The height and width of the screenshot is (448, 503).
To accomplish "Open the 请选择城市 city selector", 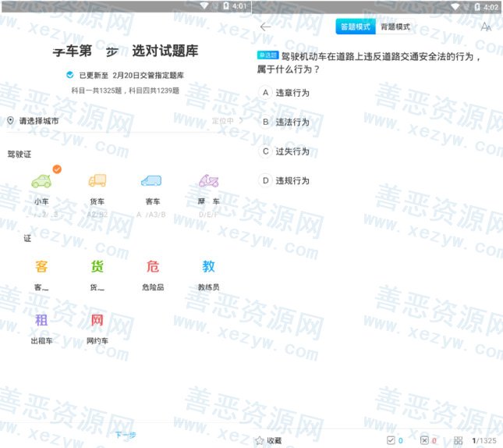I will (x=39, y=121).
